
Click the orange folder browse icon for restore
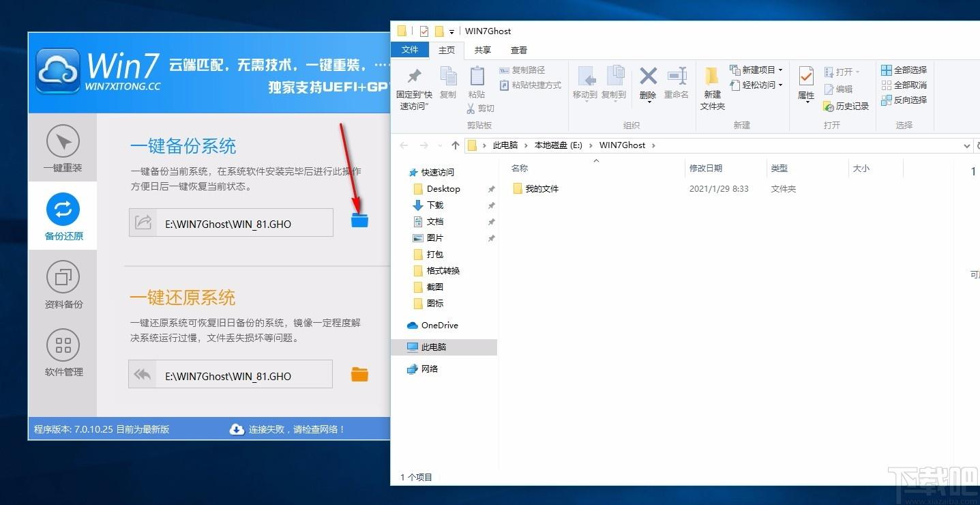point(359,374)
